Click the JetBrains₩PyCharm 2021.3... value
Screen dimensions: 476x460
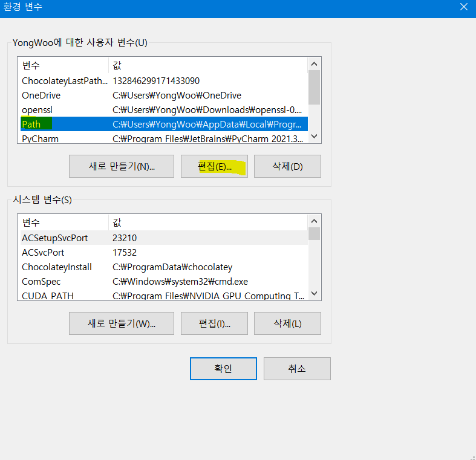(207, 138)
